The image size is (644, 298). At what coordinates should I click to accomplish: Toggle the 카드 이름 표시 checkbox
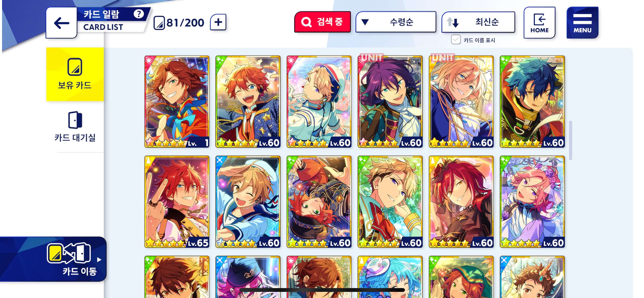click(456, 40)
